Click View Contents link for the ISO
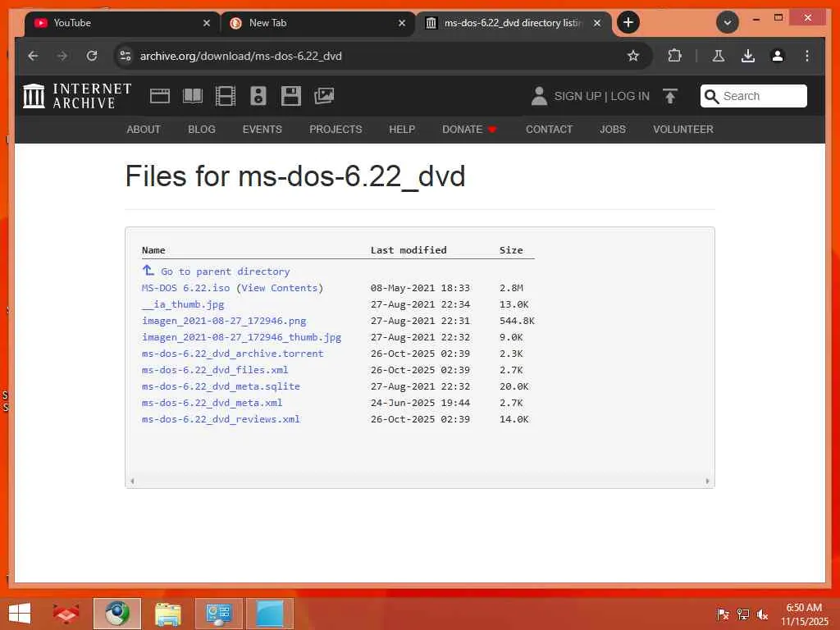Screen dimensions: 840x630 tap(280, 288)
